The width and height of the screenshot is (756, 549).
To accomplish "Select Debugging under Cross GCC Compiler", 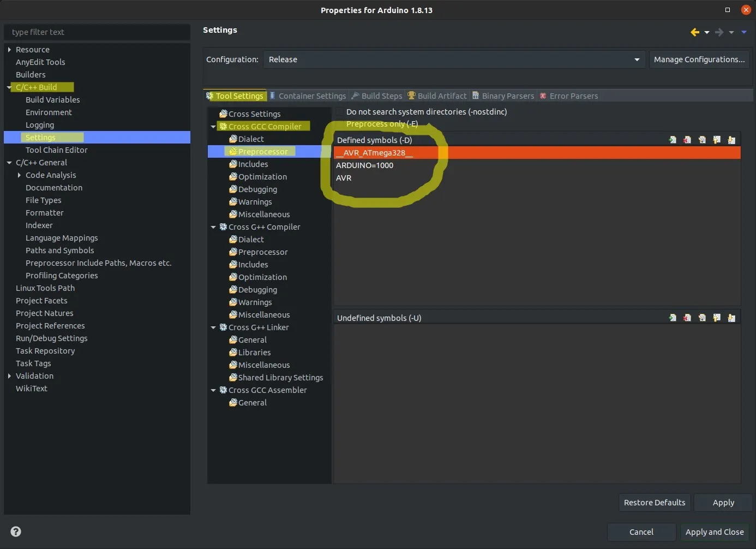I will tap(253, 189).
